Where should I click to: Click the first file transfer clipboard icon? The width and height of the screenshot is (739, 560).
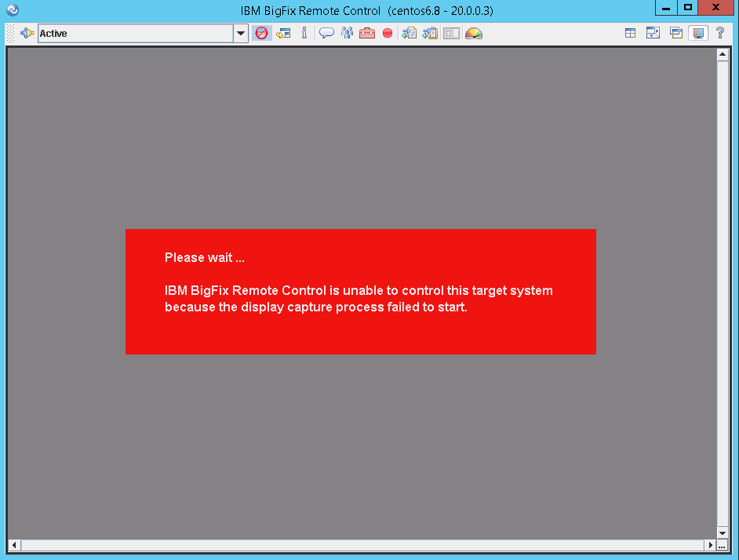[x=409, y=33]
